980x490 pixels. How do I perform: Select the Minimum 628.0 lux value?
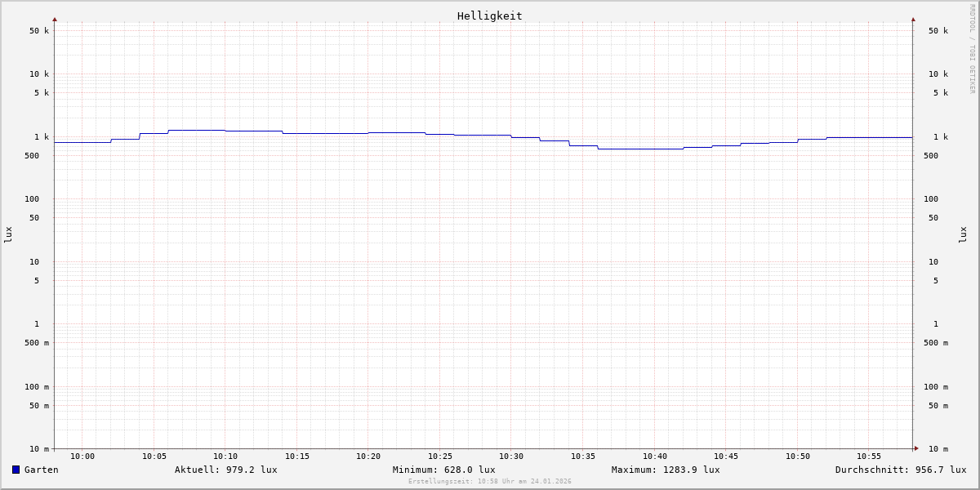443,470
